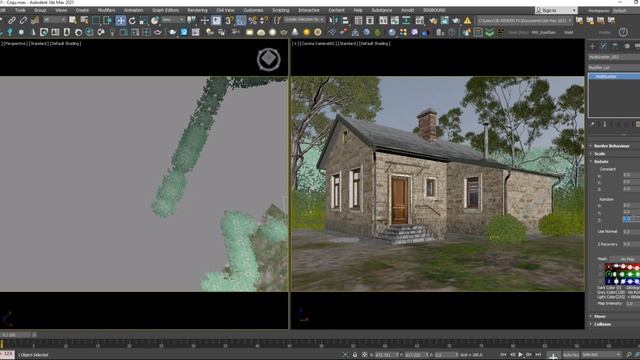The image size is (640, 360).
Task: Toggle the Percent Snap icon
Action: click(x=253, y=20)
